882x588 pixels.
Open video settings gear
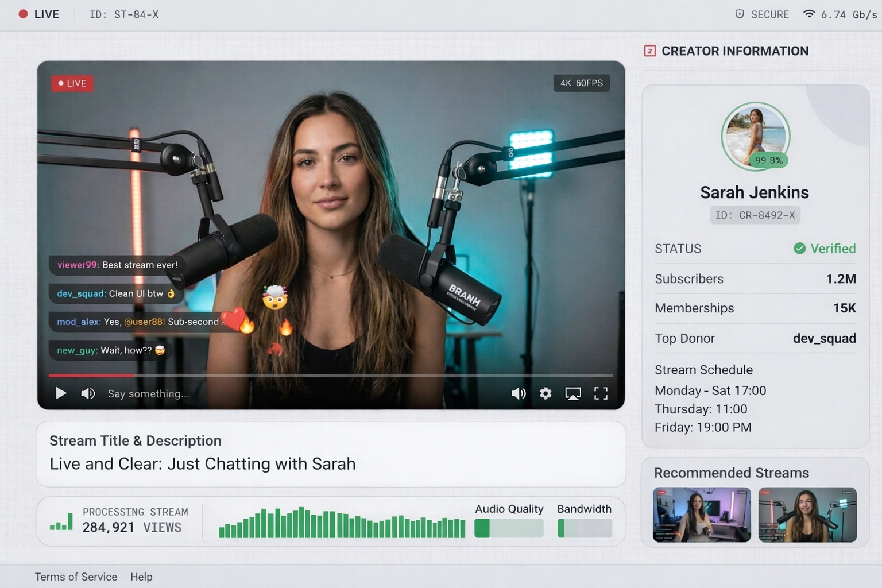546,393
